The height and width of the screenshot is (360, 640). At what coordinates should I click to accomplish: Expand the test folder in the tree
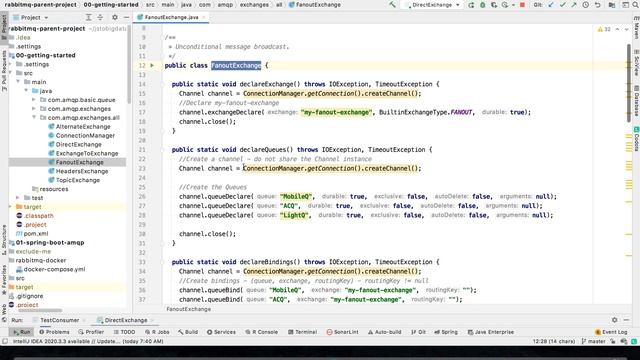pos(18,198)
